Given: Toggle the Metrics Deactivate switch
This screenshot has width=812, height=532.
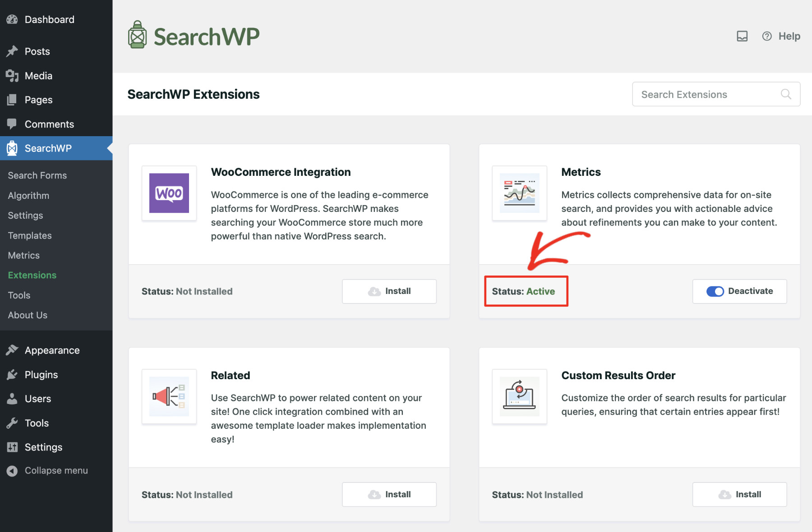Looking at the screenshot, I should click(x=715, y=291).
